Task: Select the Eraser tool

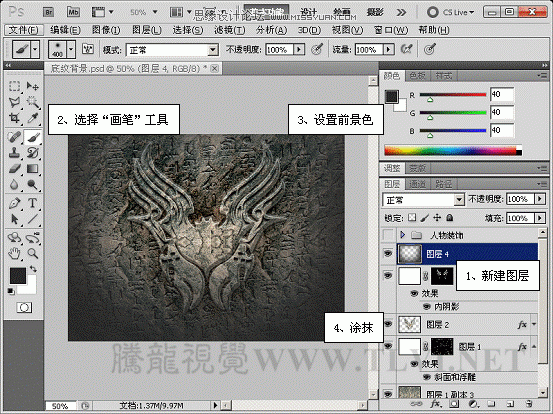Action: point(14,169)
